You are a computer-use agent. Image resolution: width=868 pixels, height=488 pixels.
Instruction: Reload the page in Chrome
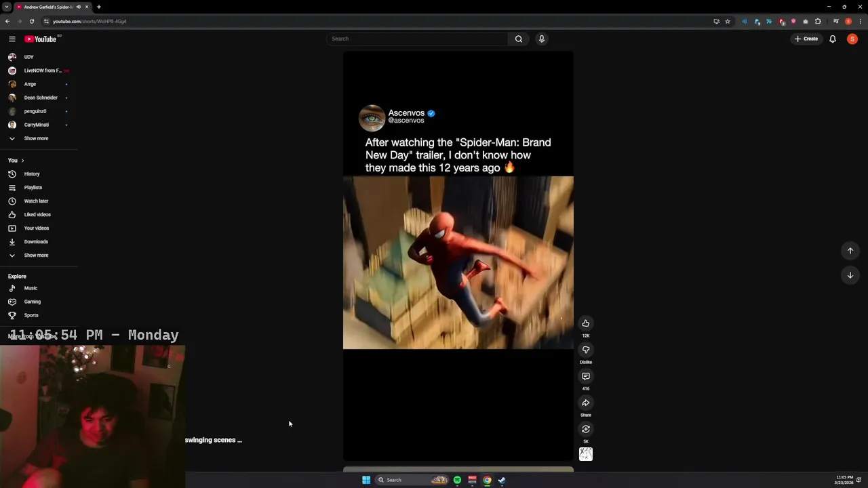pyautogui.click(x=31, y=21)
